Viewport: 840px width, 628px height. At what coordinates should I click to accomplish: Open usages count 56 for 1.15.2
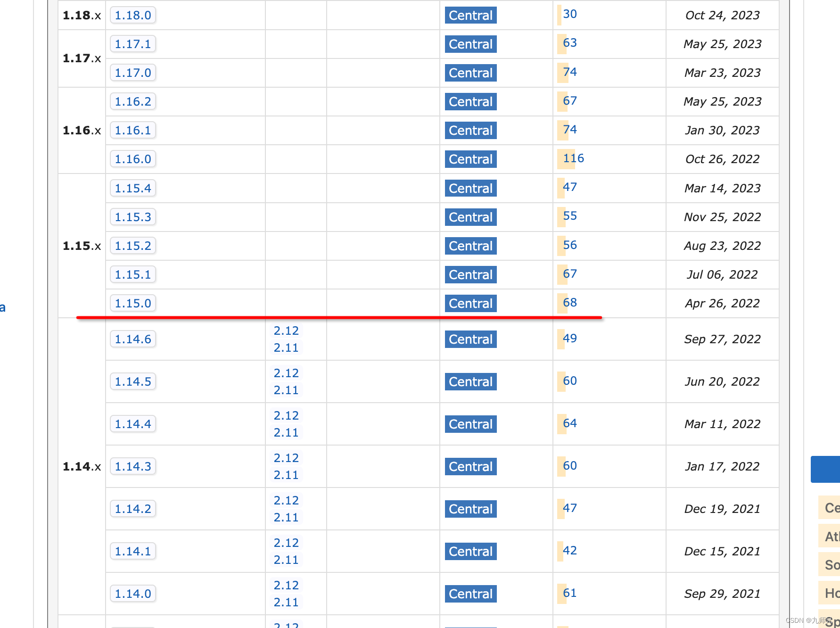click(x=569, y=245)
